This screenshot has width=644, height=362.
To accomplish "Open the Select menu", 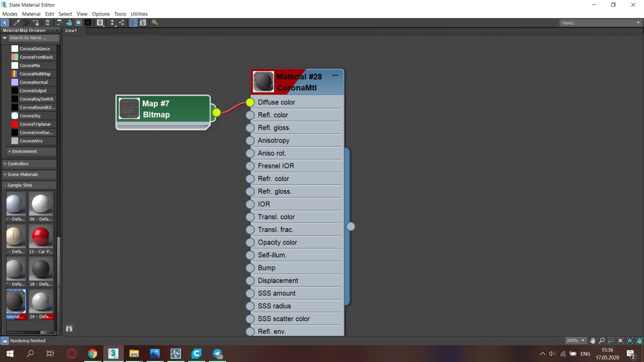I will pos(65,14).
